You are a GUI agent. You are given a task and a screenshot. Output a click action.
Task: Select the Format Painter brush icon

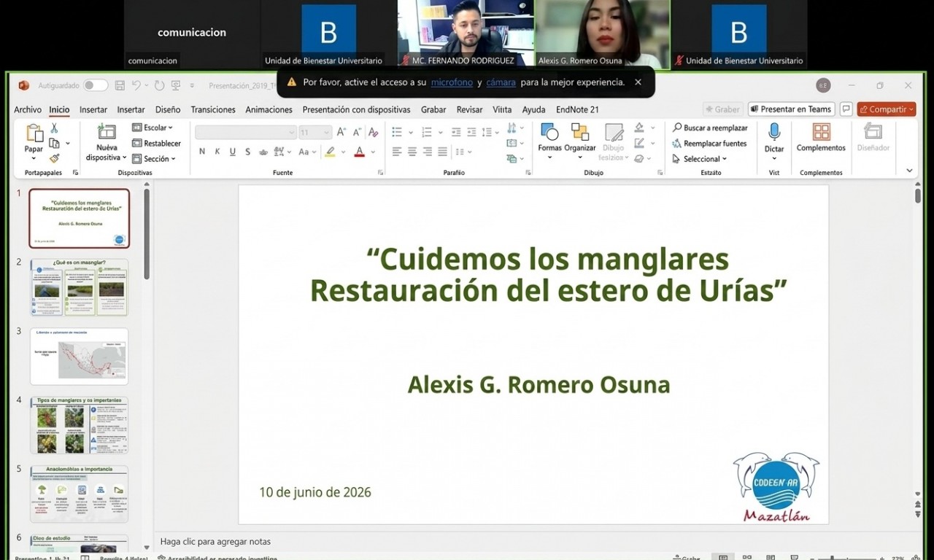coord(54,158)
